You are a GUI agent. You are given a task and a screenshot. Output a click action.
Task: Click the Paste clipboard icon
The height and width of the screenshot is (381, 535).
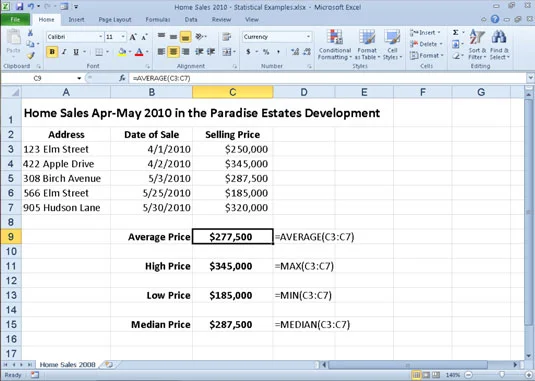point(14,37)
